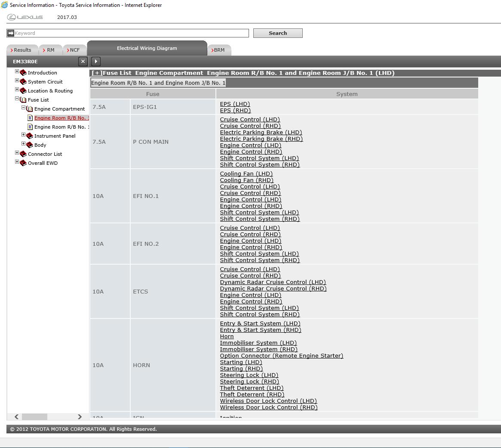The image size is (501, 448).
Task: Click the Lexus logo
Action: point(25,17)
